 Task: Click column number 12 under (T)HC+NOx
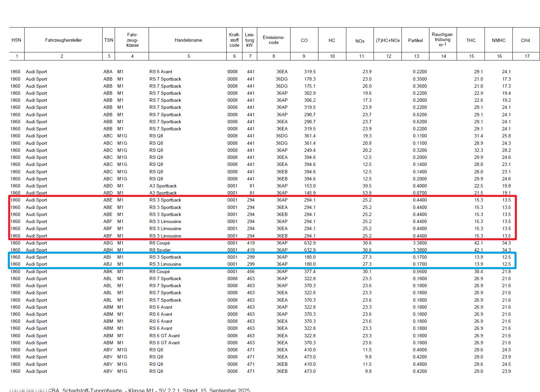[389, 56]
